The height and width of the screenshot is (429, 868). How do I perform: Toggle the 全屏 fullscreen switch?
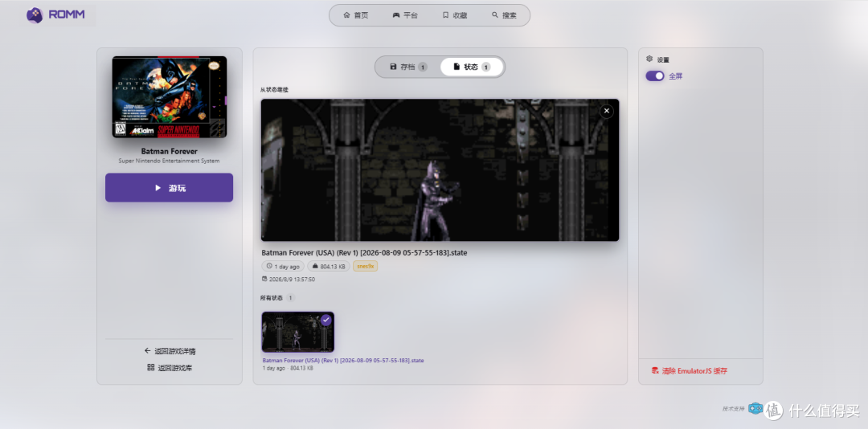click(655, 76)
